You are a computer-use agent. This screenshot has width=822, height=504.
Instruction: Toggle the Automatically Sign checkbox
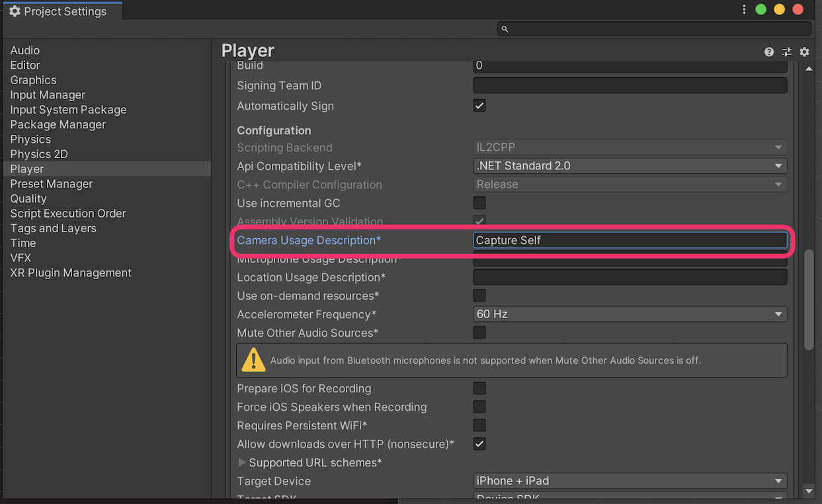479,105
